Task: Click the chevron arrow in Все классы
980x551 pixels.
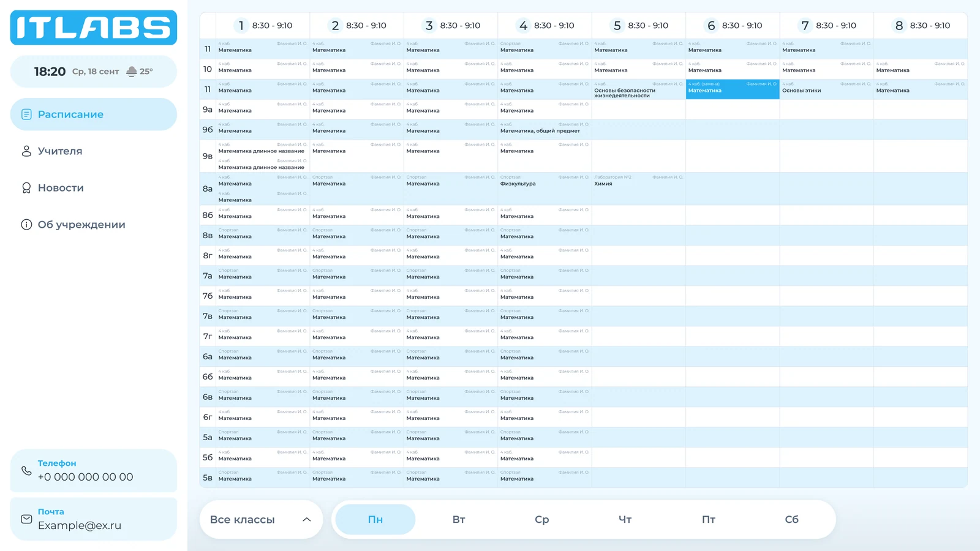Action: [x=307, y=520]
